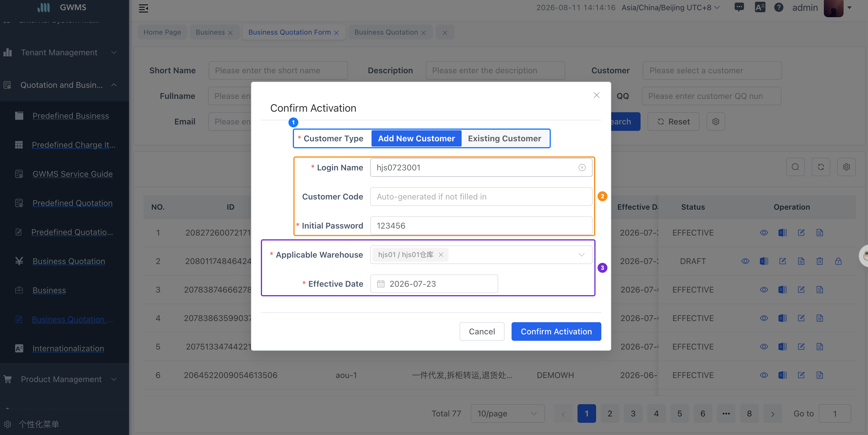View row 6 details with eye icon
Image resolution: width=868 pixels, height=435 pixels.
point(764,375)
